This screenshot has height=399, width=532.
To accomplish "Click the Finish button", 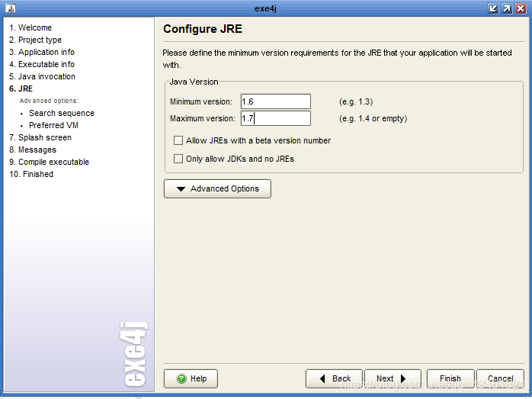I will tap(450, 378).
